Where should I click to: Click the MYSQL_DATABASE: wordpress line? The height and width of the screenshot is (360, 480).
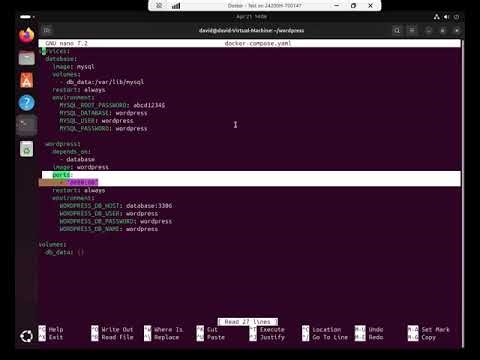(x=103, y=113)
